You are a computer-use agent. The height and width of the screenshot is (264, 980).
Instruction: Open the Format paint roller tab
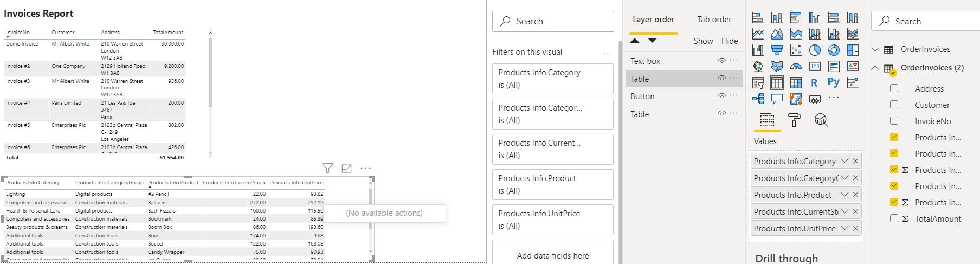pos(794,120)
